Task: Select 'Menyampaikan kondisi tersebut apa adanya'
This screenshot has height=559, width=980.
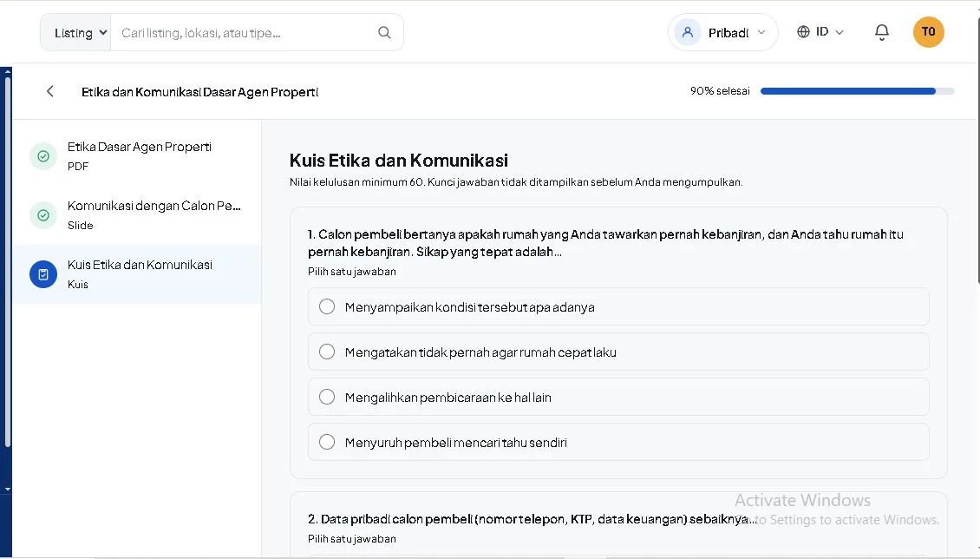Action: [x=618, y=306]
